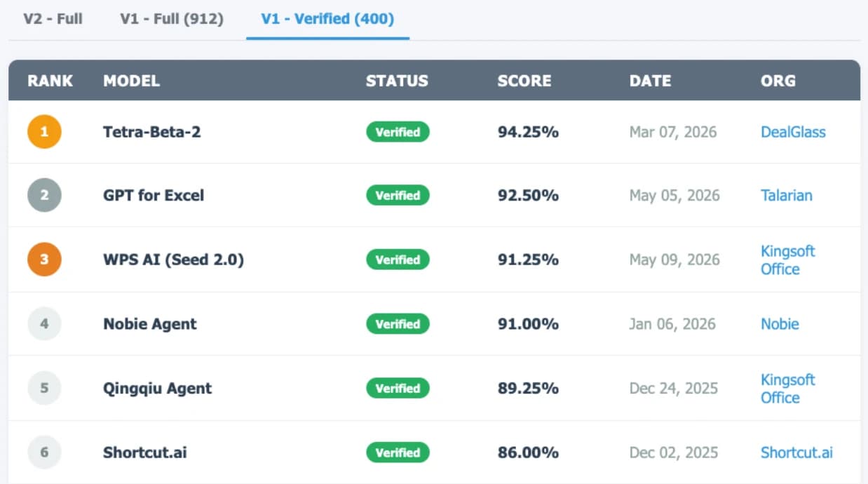Click the DATE column header
This screenshot has width=868, height=484.
point(650,81)
